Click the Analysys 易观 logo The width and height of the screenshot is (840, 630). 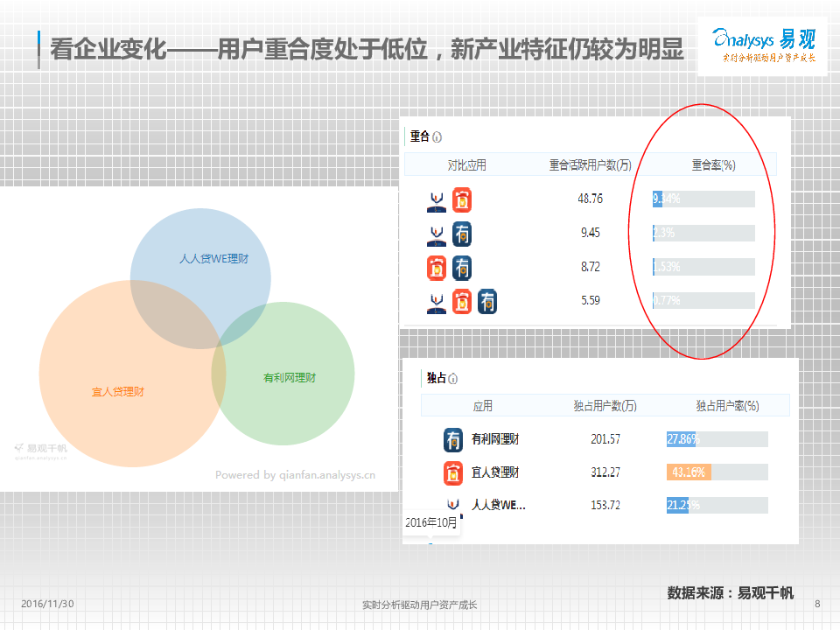[763, 45]
